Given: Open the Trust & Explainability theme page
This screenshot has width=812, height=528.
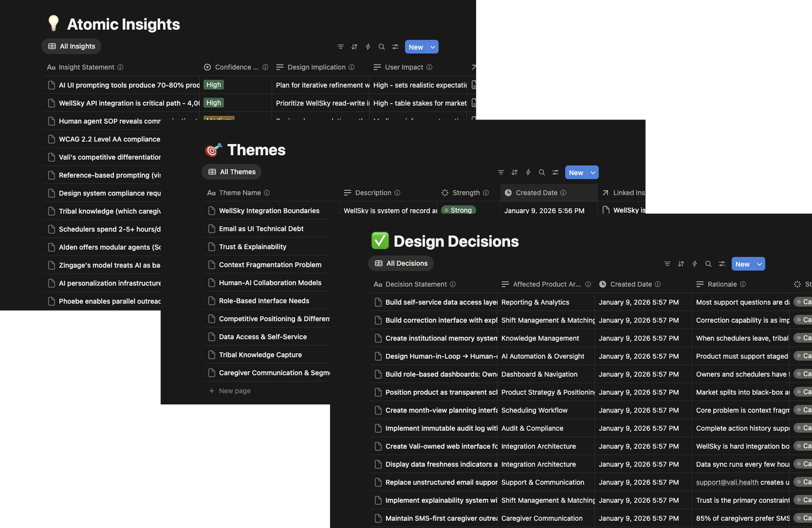Looking at the screenshot, I should click(252, 246).
